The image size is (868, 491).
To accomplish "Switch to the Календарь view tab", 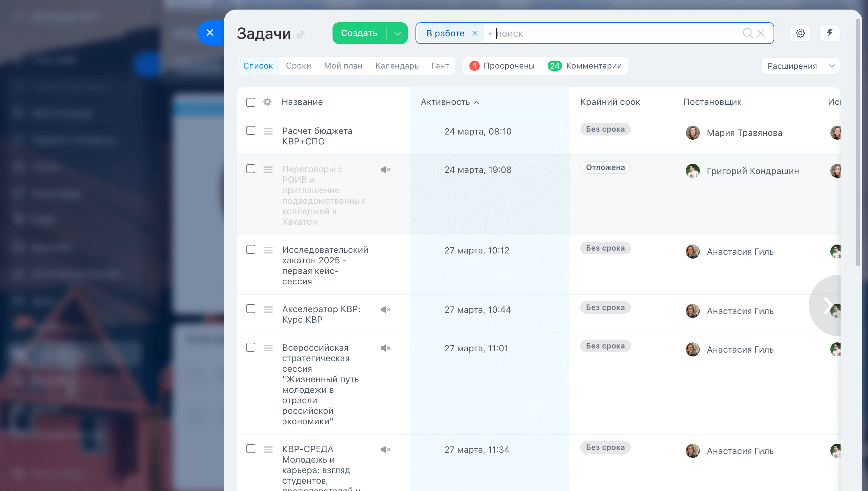I will [397, 66].
